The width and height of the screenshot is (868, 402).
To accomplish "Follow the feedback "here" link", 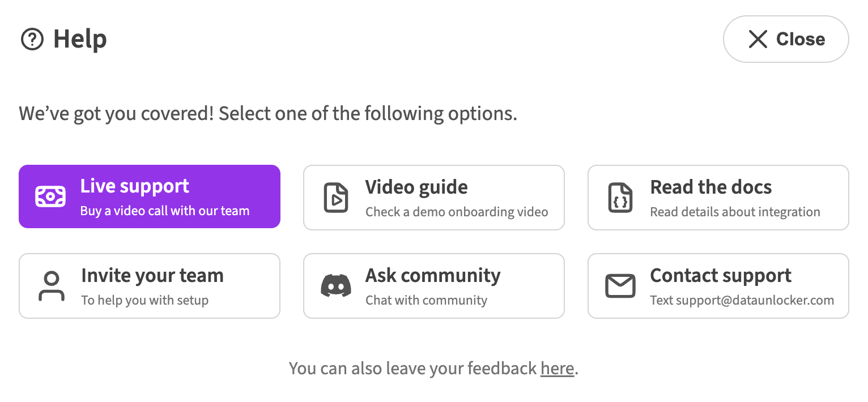I will (x=558, y=369).
